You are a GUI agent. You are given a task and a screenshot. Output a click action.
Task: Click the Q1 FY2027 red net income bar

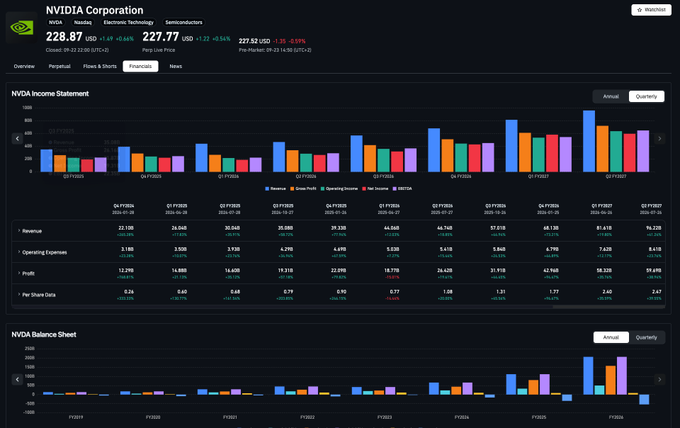(552, 153)
